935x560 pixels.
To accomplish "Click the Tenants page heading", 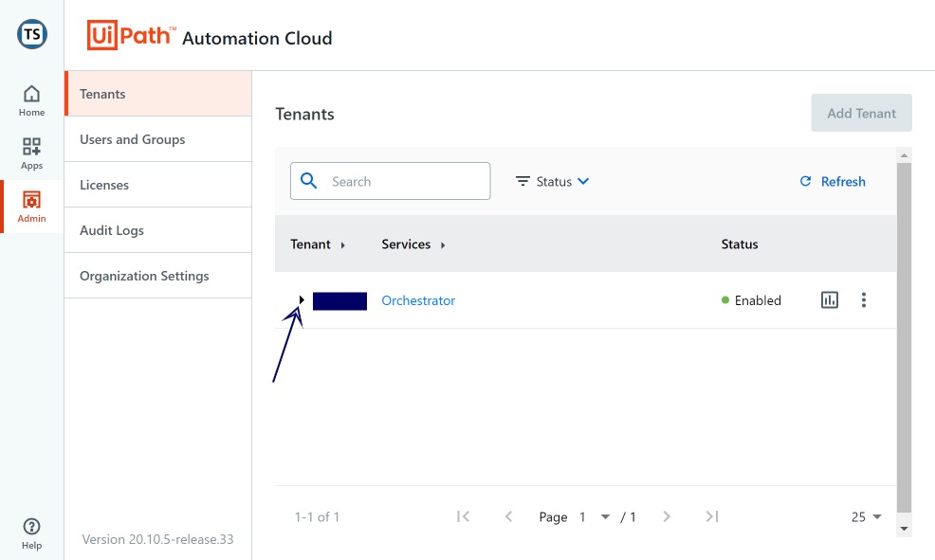I will pyautogui.click(x=304, y=114).
